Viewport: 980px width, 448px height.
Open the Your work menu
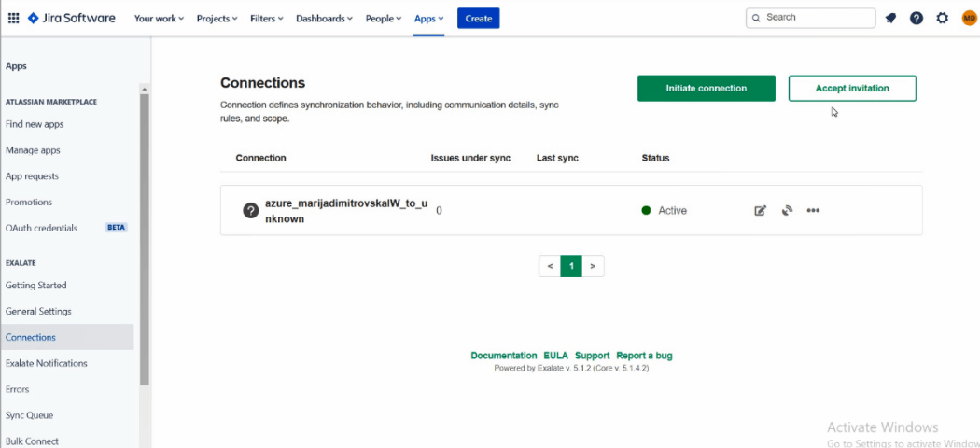click(x=159, y=19)
